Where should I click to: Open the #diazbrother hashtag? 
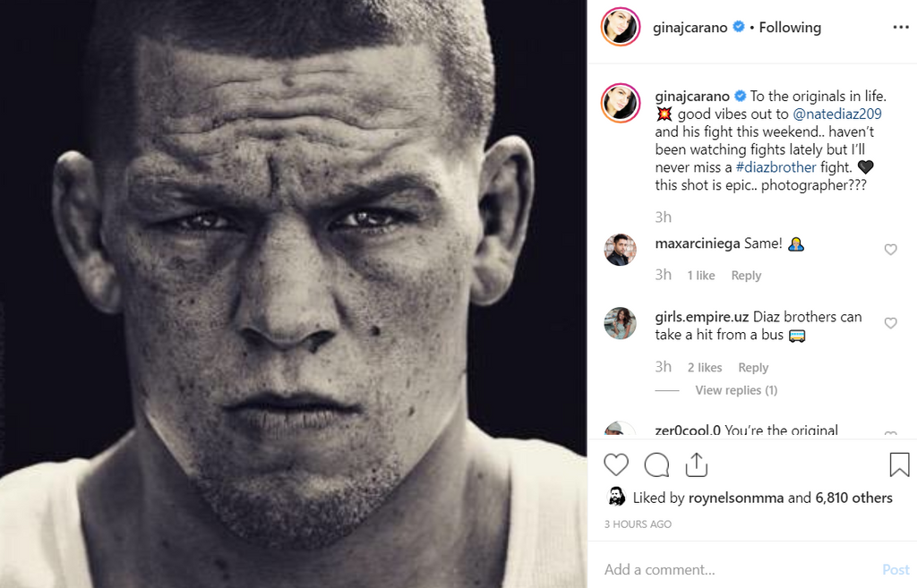(776, 167)
